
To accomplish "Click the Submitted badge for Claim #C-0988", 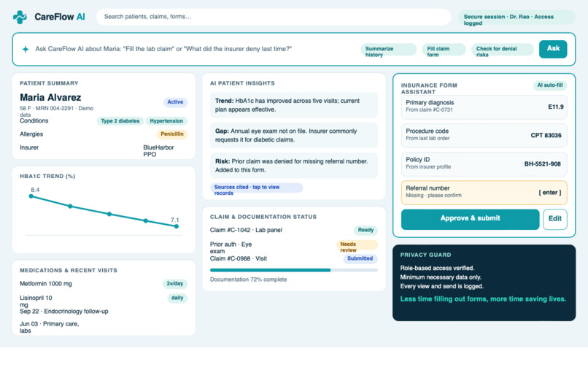I will (x=360, y=258).
